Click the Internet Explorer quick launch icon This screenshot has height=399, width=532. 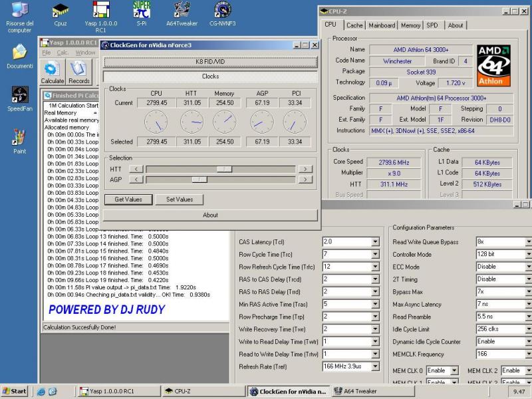[x=41, y=392]
